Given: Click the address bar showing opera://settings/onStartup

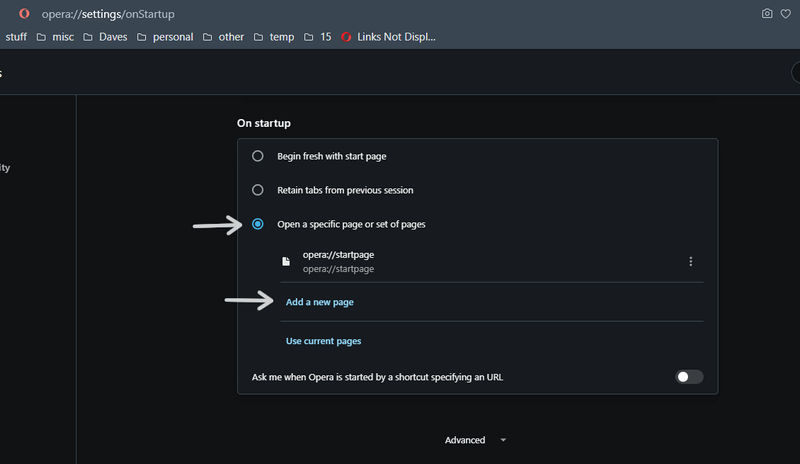Looking at the screenshot, I should pyautogui.click(x=108, y=14).
